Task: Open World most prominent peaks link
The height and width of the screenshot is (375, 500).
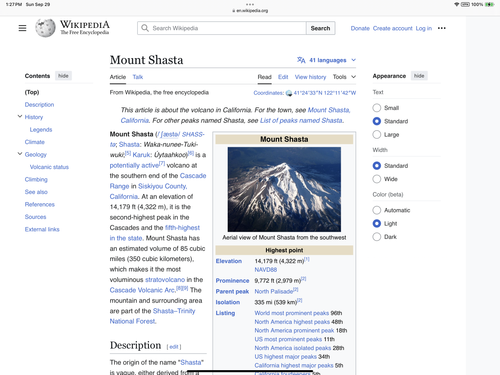Action: click(292, 313)
